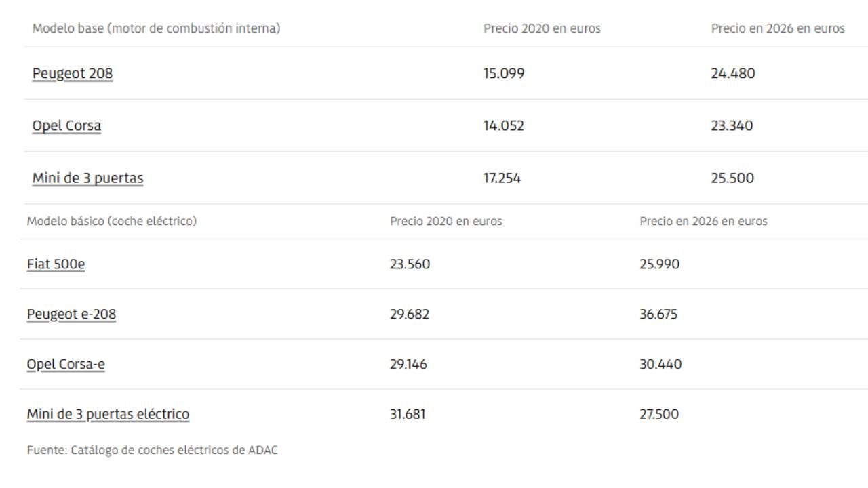Click the ADAC source caption text
The width and height of the screenshot is (868, 488).
pos(153,450)
